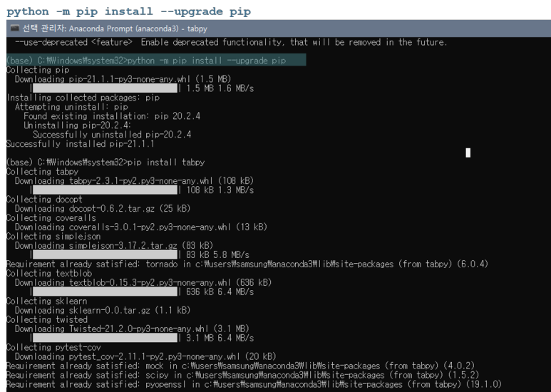
Task: Click the white terminal cursor block
Action: tap(468, 153)
